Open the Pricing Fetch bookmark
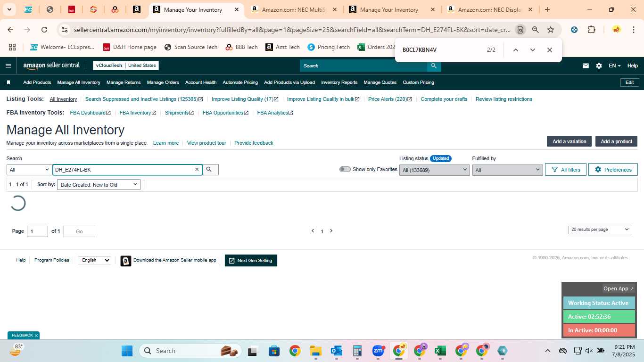The height and width of the screenshot is (362, 644). pos(329,47)
